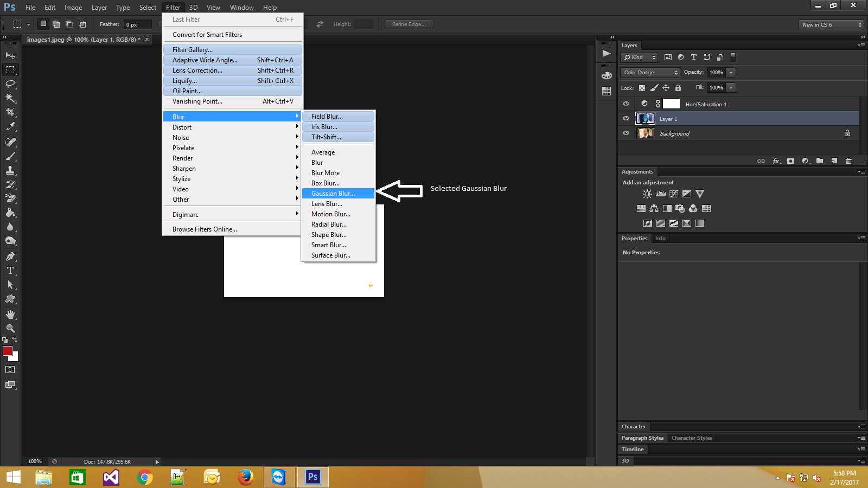Add a Curves adjustment
The height and width of the screenshot is (488, 868).
pyautogui.click(x=674, y=194)
